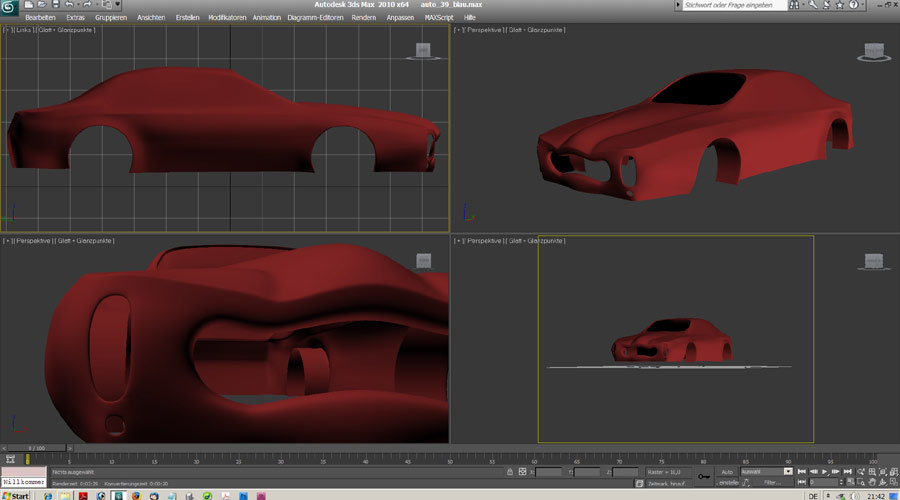
Task: Toggle the selection lock padlock icon
Action: (510, 471)
